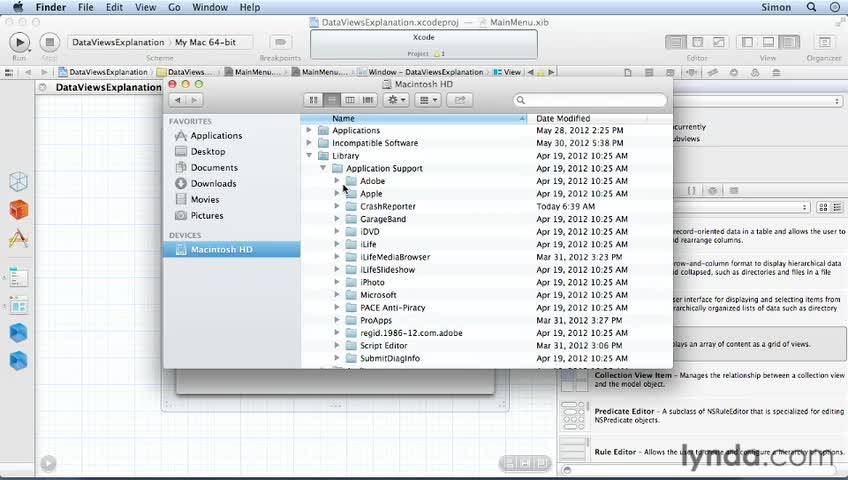Viewport: 848px width, 480px height.
Task: Open Applications in Finder sidebar
Action: (x=216, y=136)
